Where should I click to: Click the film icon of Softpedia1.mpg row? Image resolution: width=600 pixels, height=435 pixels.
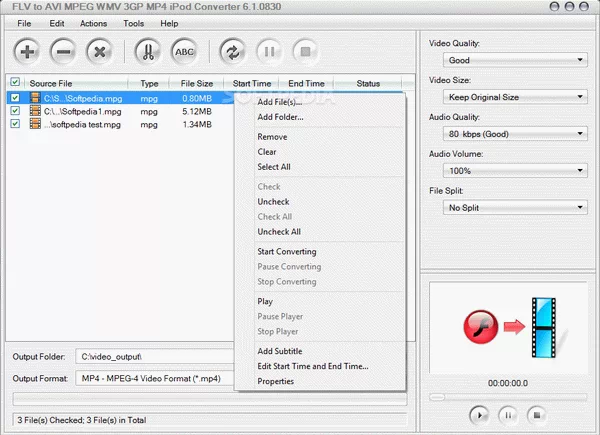click(x=35, y=111)
